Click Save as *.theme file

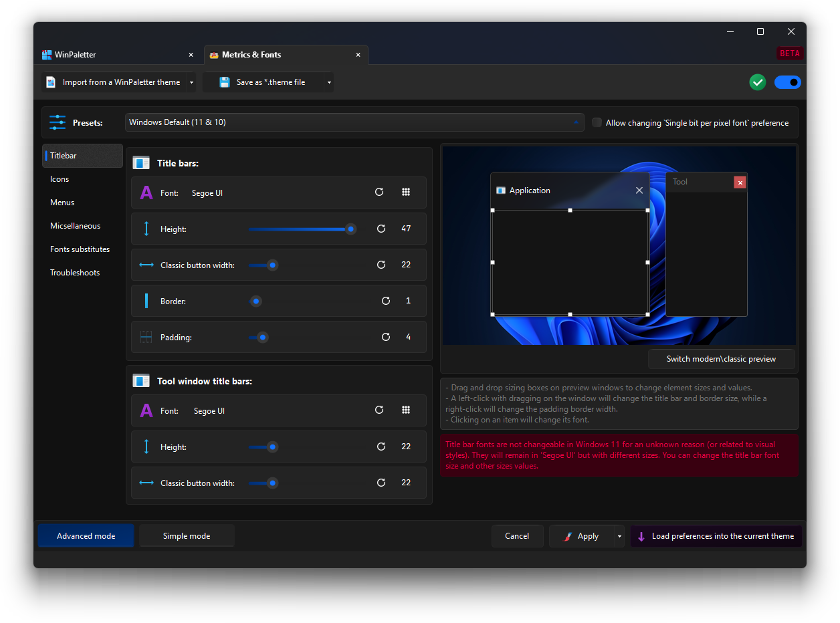263,82
